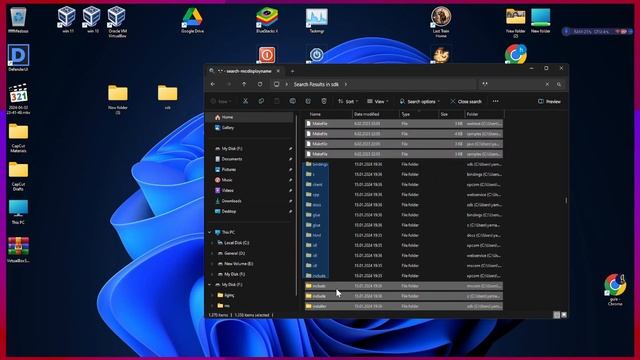The image size is (640, 360).
Task: Expand the New Volume (E:) node
Action: [212, 264]
